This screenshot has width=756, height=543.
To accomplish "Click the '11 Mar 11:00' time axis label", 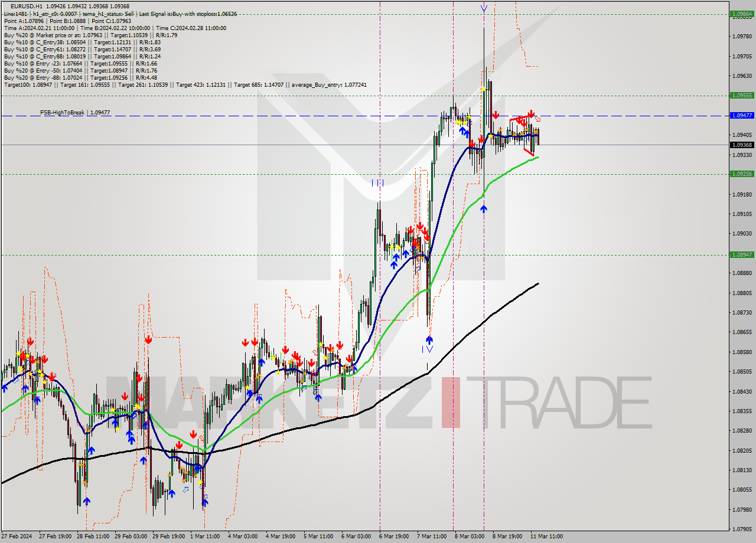I will (x=546, y=537).
